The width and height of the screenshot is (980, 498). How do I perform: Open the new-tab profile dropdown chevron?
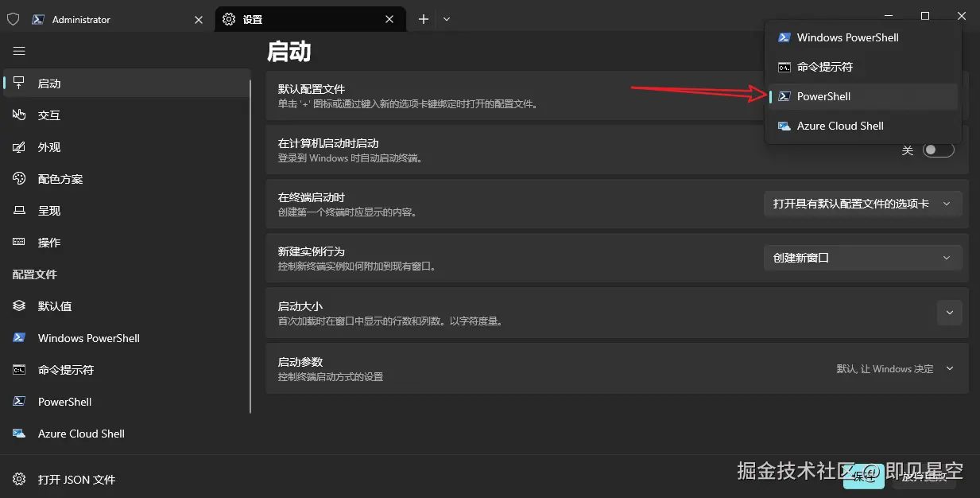(447, 19)
